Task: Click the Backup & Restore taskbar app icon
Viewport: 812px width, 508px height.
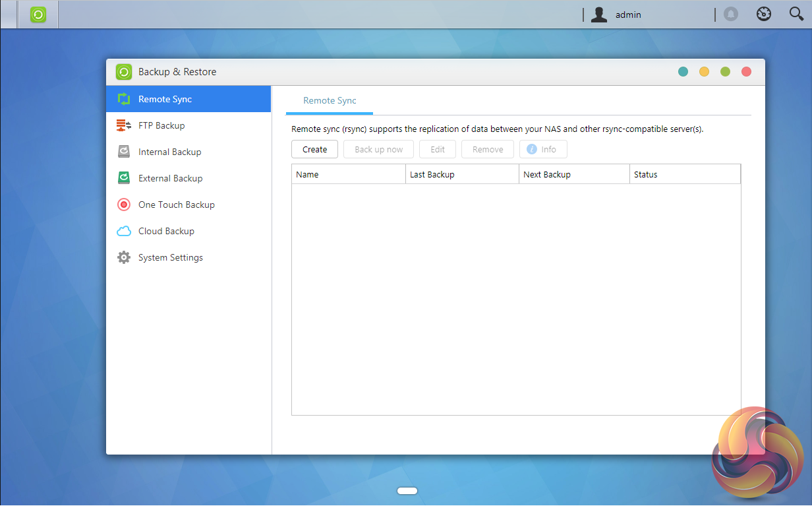Action: coord(38,15)
